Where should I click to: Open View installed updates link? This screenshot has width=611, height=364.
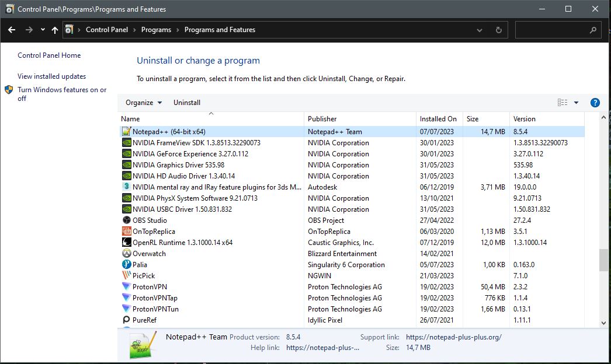pos(52,76)
